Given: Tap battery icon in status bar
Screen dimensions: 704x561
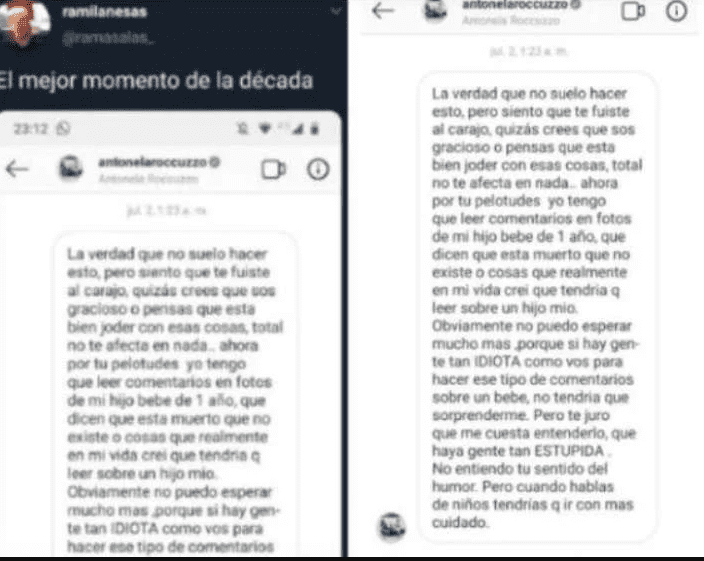Looking at the screenshot, I should 315,129.
